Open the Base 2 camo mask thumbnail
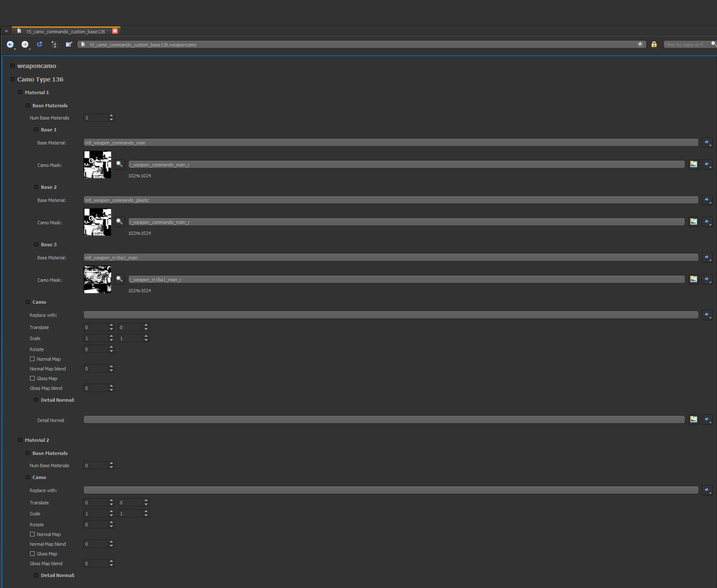This screenshot has height=588, width=717. (x=98, y=222)
